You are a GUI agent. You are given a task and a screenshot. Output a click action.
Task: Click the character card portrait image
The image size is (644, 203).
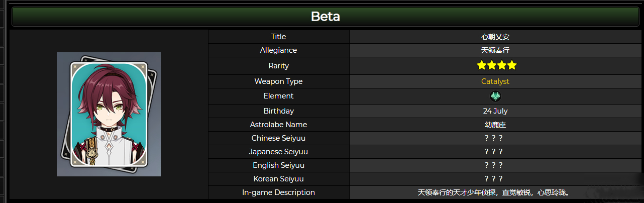(109, 114)
